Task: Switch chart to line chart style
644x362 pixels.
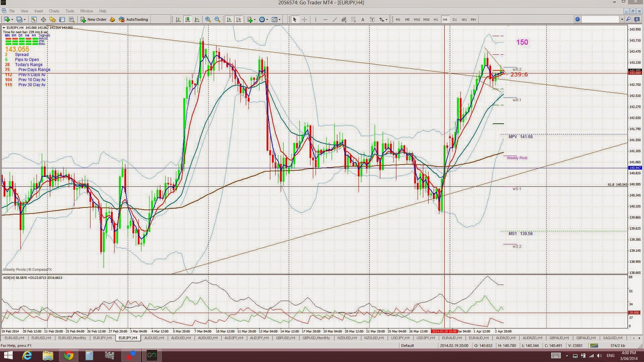Action: pyautogui.click(x=197, y=19)
